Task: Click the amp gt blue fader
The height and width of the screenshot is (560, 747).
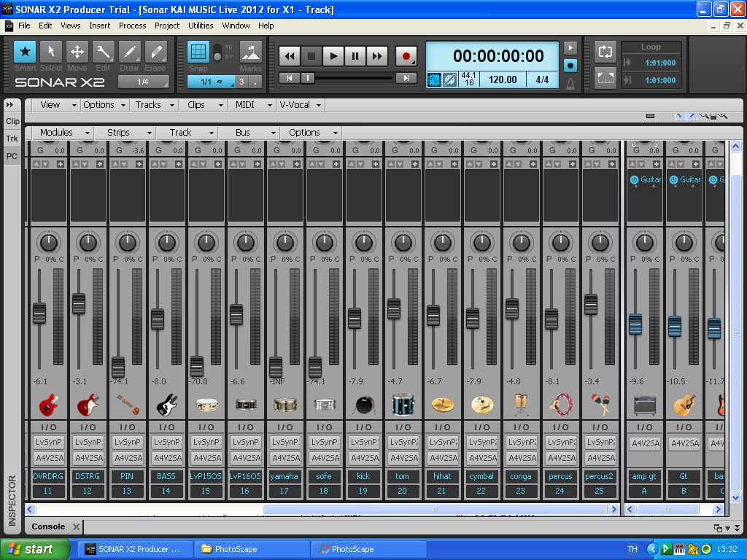Action: [x=635, y=324]
